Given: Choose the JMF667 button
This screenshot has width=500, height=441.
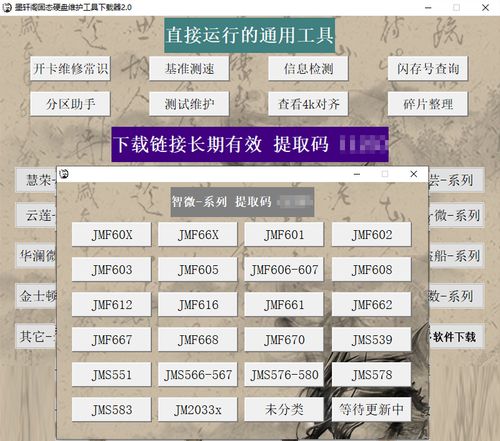Looking at the screenshot, I should click(111, 339).
